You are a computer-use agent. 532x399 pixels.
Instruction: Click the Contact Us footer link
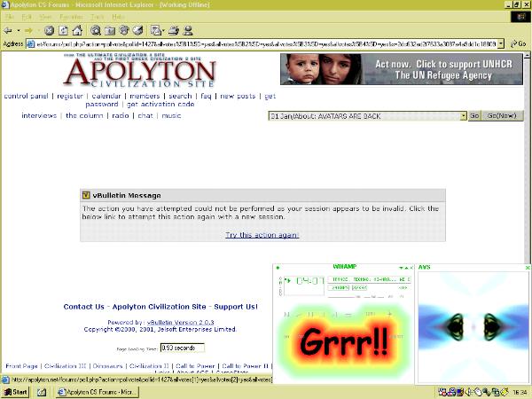point(83,307)
